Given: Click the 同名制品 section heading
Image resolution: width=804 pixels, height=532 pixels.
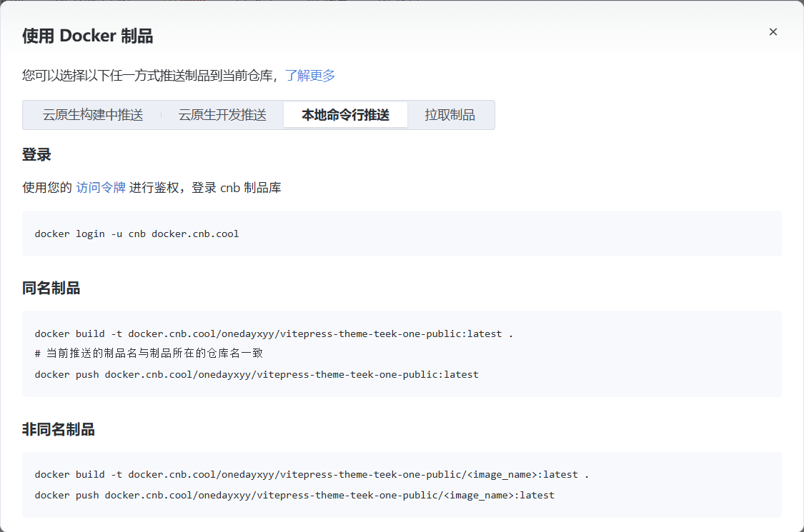Looking at the screenshot, I should click(x=51, y=288).
